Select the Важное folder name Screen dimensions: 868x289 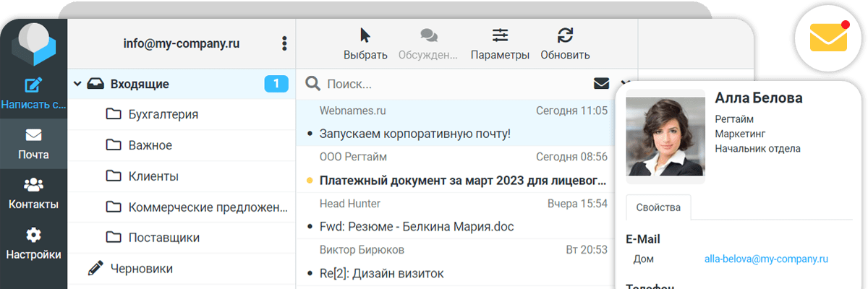click(x=150, y=145)
